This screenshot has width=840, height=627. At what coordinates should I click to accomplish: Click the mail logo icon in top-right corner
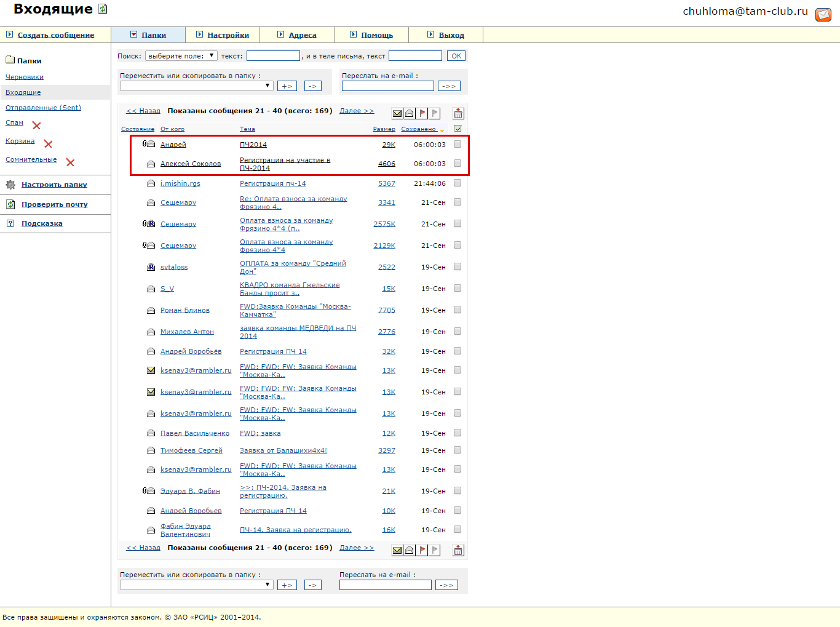[x=823, y=14]
